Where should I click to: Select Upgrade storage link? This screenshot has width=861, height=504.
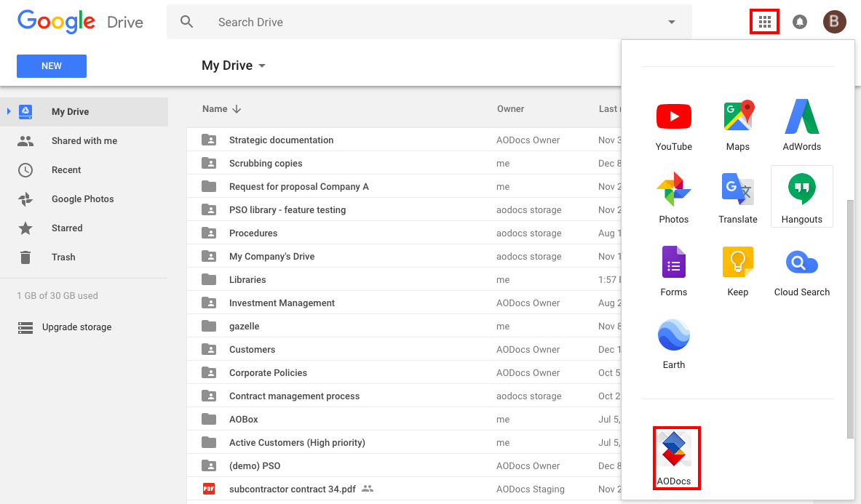pyautogui.click(x=75, y=327)
